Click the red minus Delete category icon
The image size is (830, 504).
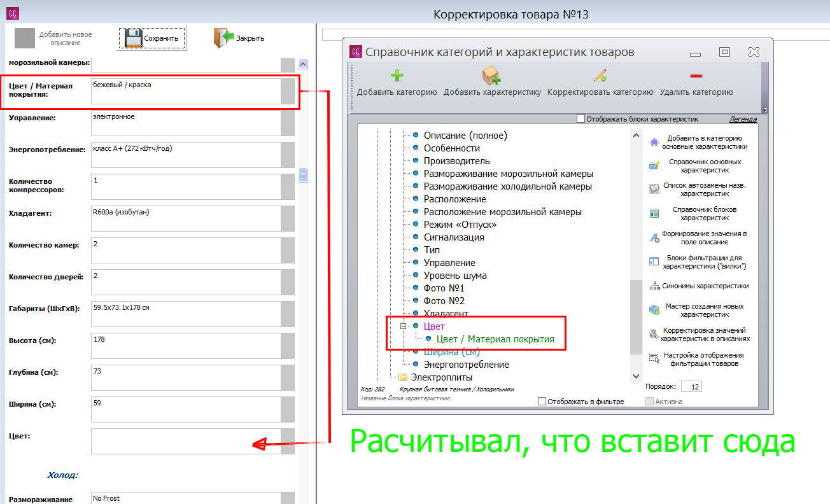696,76
